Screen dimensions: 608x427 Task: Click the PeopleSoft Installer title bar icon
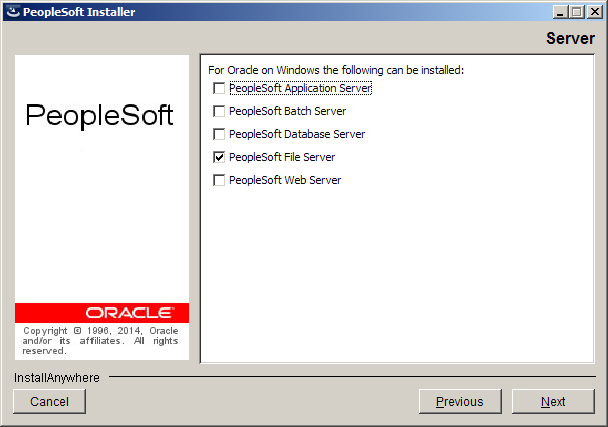pyautogui.click(x=13, y=12)
